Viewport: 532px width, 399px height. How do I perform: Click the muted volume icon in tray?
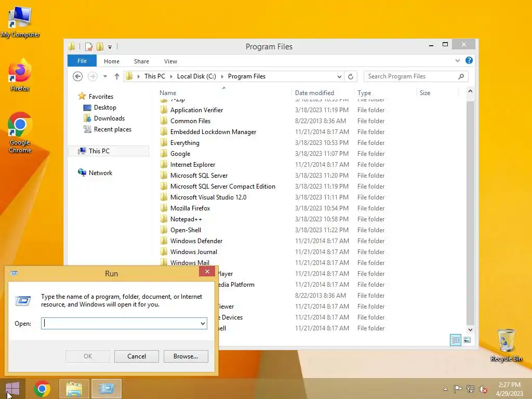pos(483,389)
